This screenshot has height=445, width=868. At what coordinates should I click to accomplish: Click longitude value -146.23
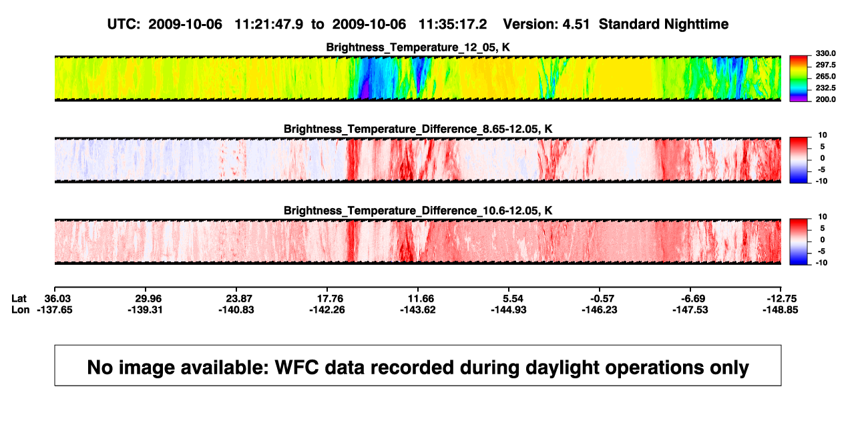click(x=600, y=310)
